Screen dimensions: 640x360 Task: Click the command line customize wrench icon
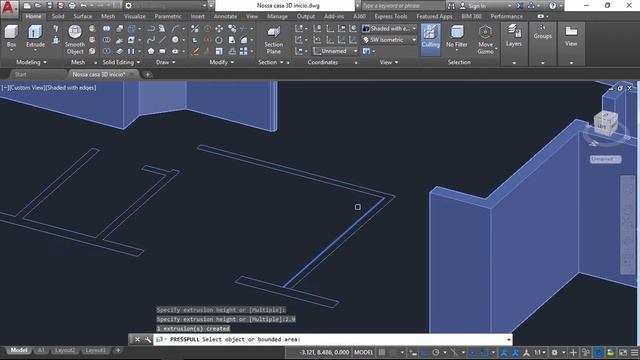(x=148, y=339)
